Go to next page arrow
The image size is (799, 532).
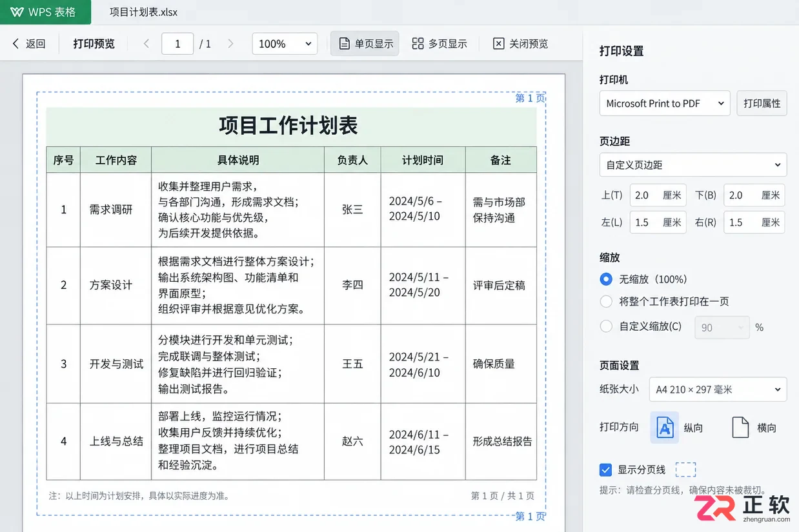click(x=230, y=44)
